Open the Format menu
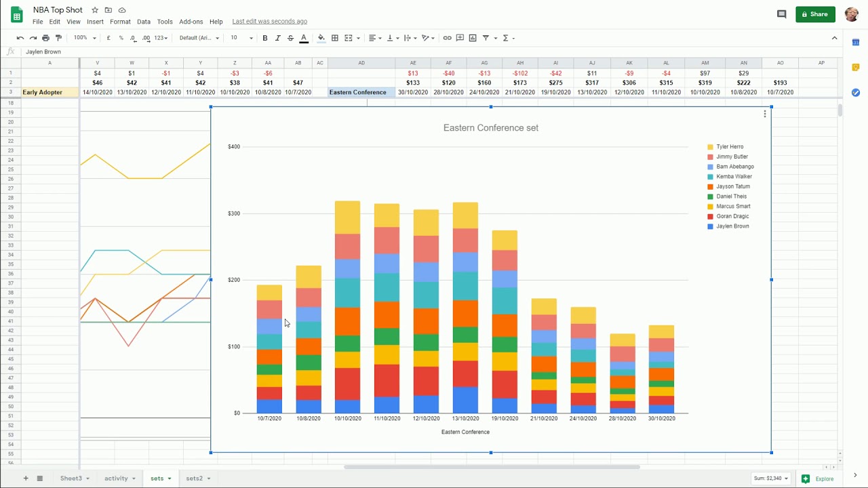Viewport: 868px width, 488px height. pos(120,22)
